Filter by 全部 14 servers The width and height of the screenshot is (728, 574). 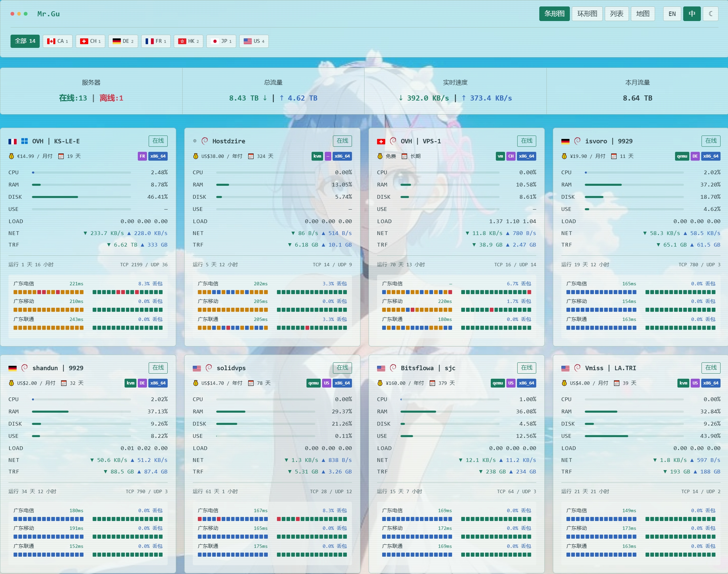coord(25,41)
